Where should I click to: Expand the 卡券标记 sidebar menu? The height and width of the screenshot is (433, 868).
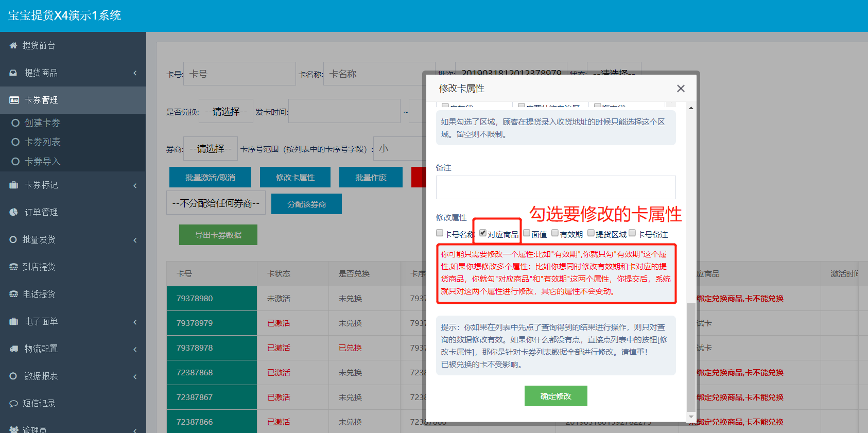pos(73,185)
